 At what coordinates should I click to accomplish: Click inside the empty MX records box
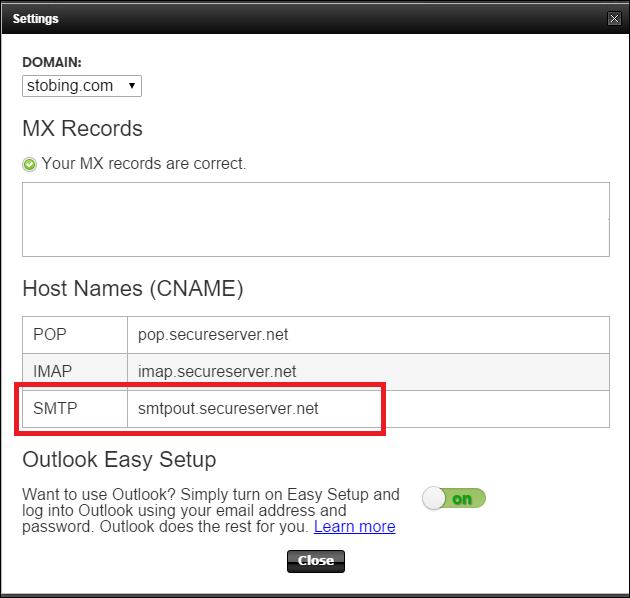click(x=316, y=219)
